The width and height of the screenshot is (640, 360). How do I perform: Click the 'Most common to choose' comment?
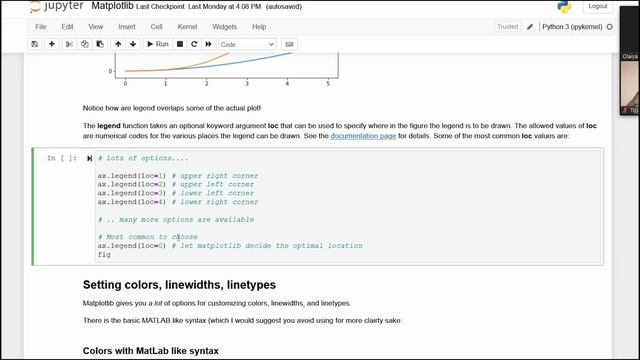pyautogui.click(x=147, y=237)
